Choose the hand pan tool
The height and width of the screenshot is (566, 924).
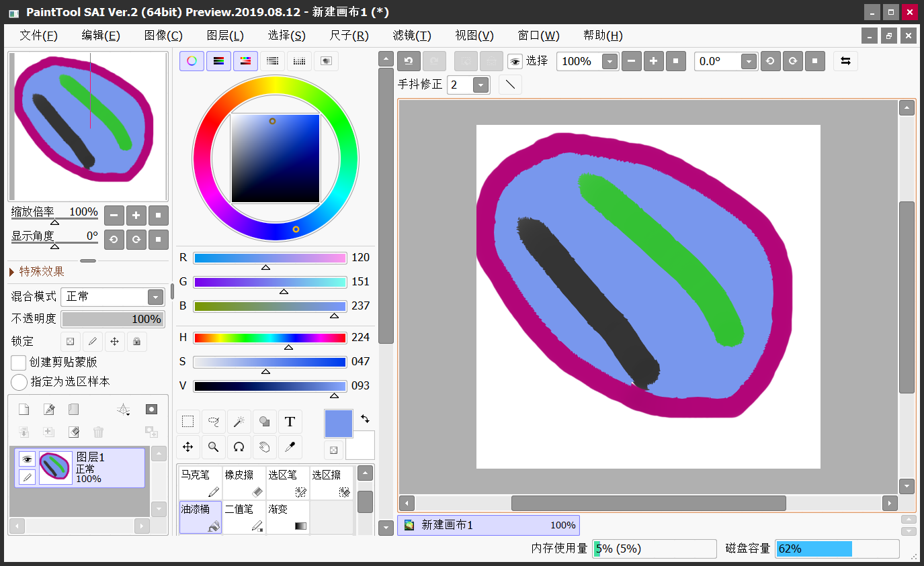pyautogui.click(x=264, y=446)
